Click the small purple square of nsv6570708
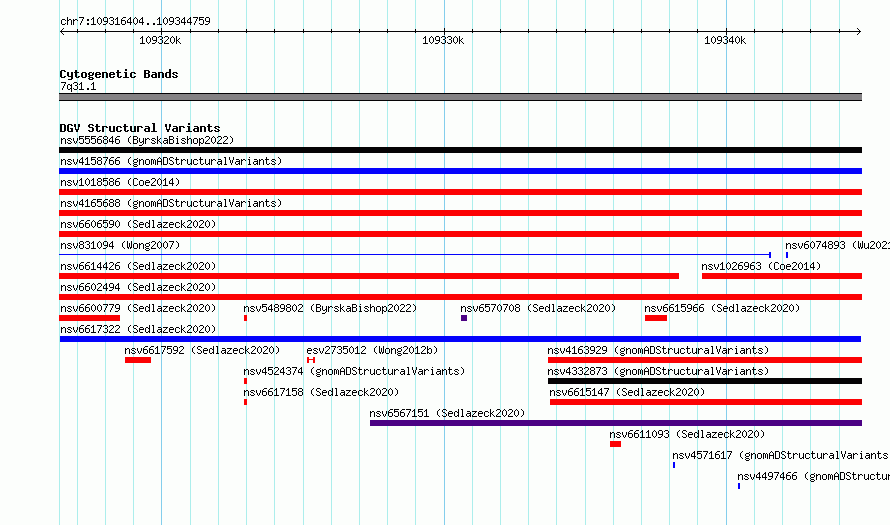890x525 pixels. 464,318
